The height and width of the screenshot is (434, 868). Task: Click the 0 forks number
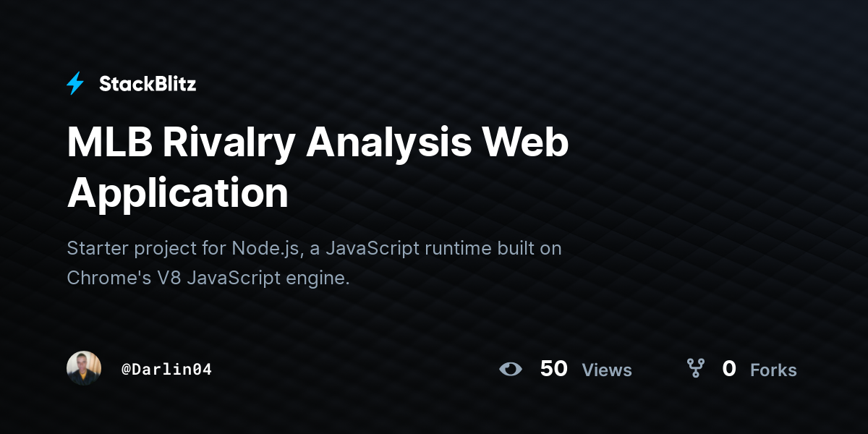pos(729,369)
